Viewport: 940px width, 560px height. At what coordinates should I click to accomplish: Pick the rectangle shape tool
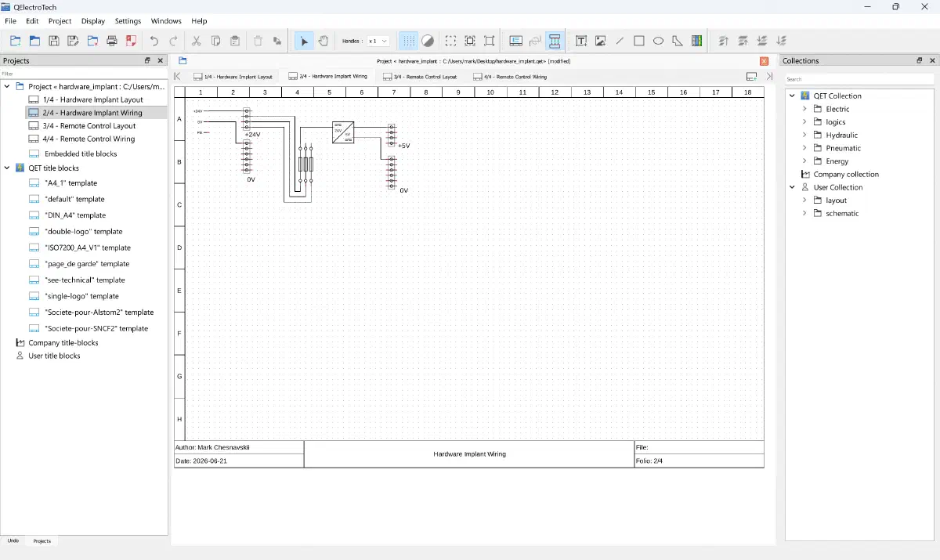[639, 41]
